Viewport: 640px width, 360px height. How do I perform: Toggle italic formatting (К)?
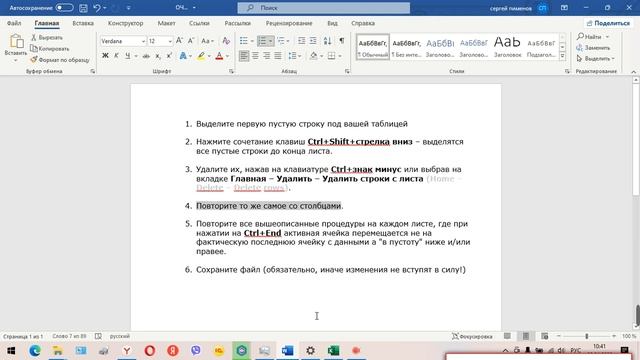(116, 56)
